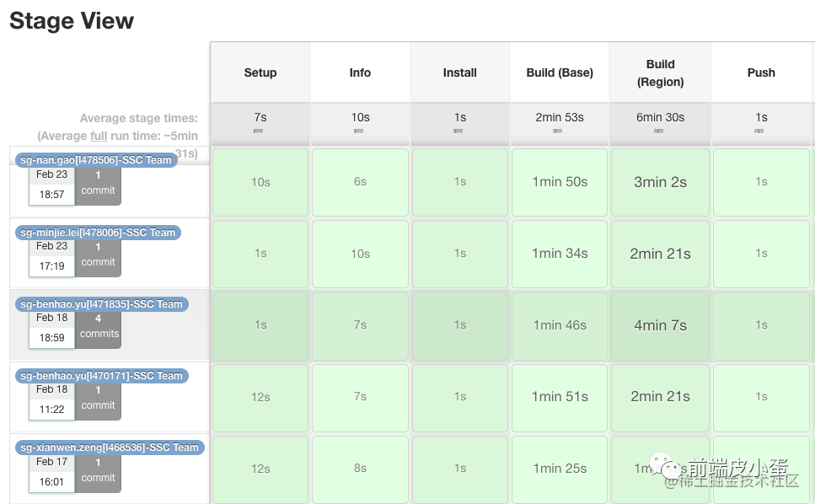815x504 pixels.
Task: Select the Build (Region) column header
Action: tap(660, 72)
